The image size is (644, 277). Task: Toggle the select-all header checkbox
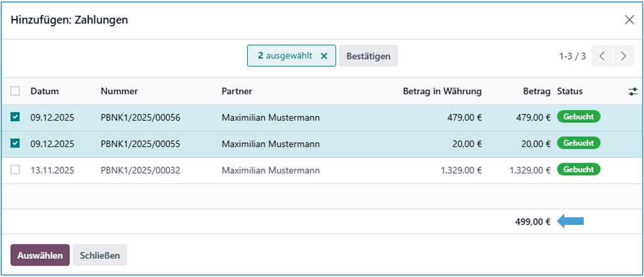pos(16,92)
